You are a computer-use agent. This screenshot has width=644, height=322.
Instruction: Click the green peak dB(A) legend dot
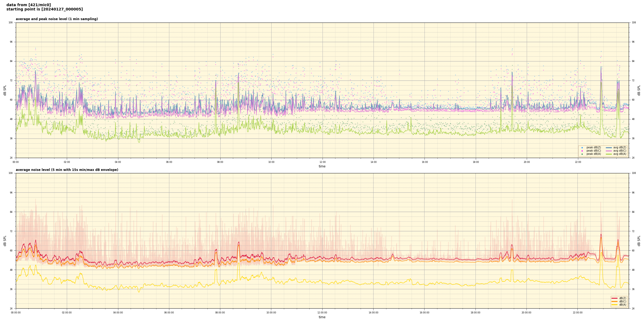[582, 154]
